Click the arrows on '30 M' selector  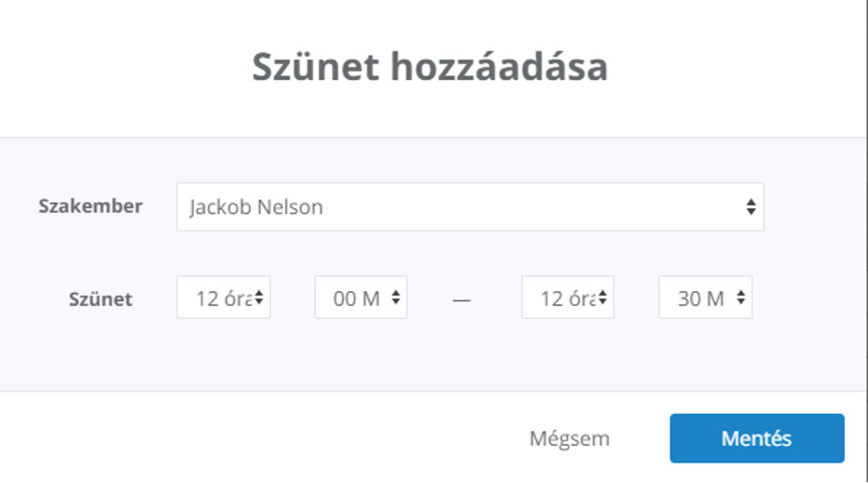[740, 297]
